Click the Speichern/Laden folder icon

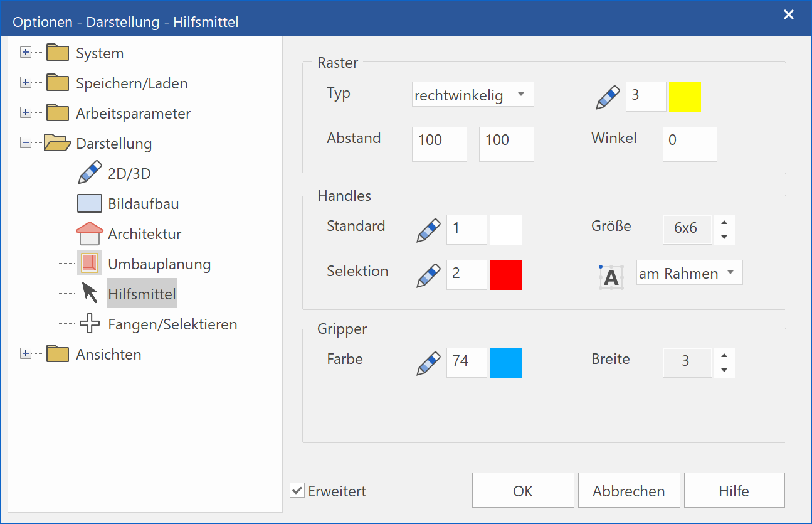[x=58, y=82]
